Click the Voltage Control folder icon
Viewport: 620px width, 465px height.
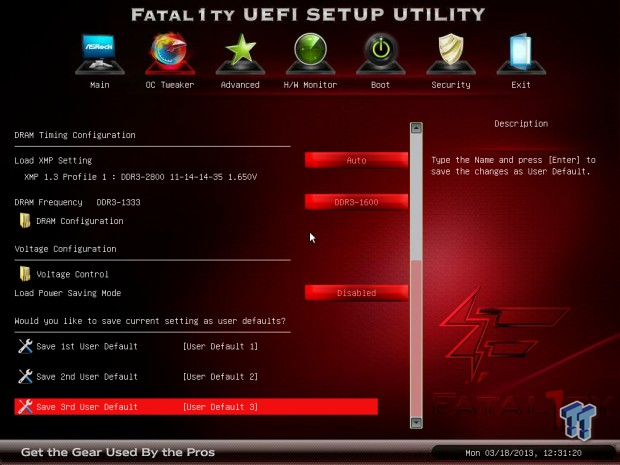pos(25,274)
